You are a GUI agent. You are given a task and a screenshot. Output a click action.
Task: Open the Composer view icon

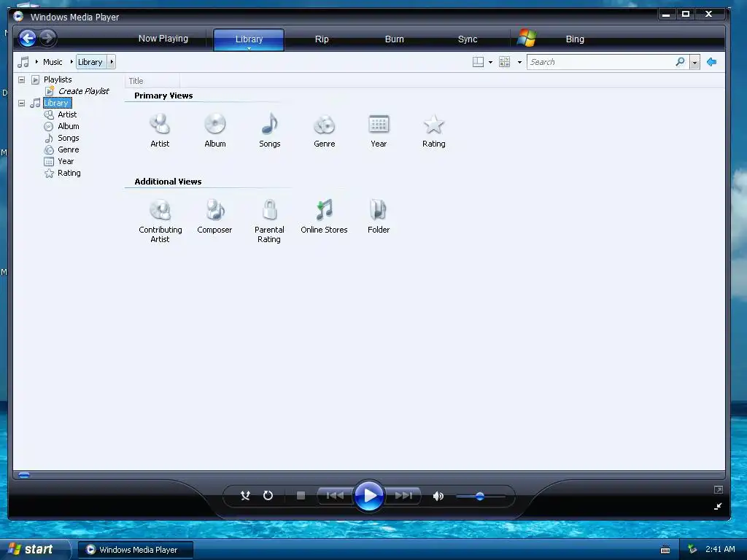coord(215,210)
